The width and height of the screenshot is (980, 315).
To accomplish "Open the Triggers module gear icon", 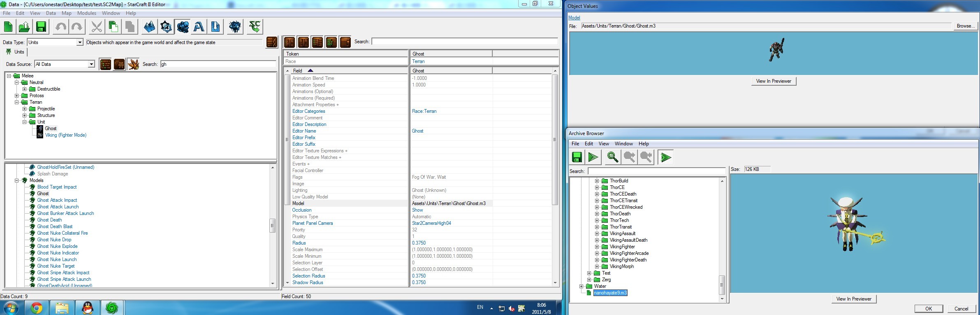I will pyautogui.click(x=166, y=27).
